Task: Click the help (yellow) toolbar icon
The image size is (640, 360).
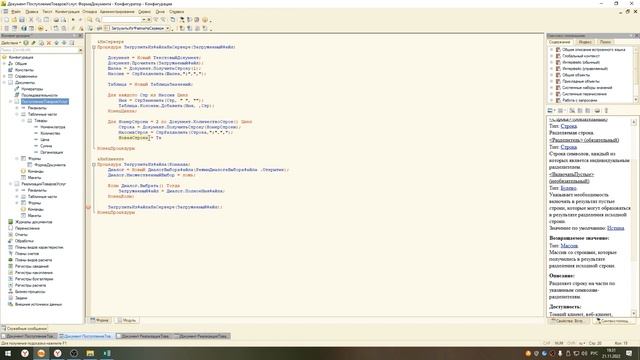Action: pyautogui.click(x=205, y=20)
